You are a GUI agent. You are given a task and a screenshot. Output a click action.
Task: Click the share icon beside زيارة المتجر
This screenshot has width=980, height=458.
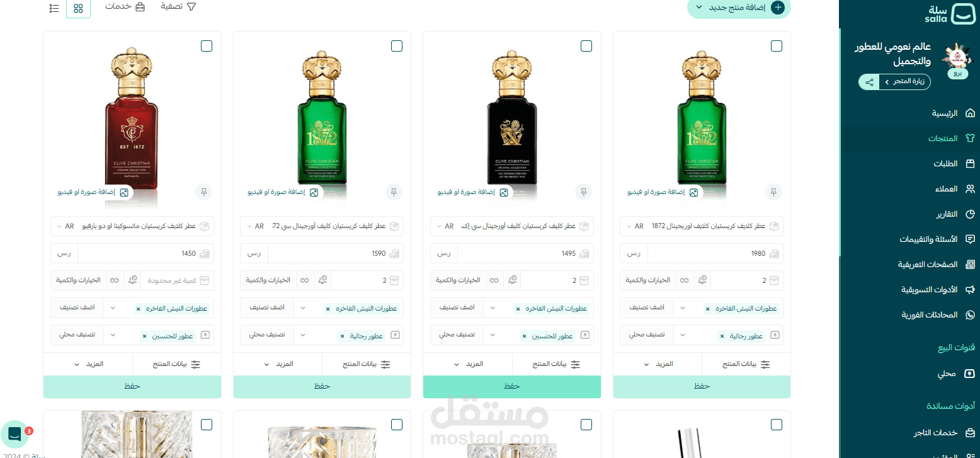(x=869, y=82)
